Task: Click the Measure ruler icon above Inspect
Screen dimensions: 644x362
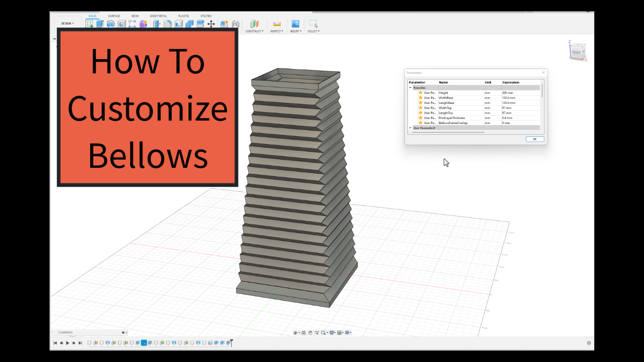Action: pos(277,24)
